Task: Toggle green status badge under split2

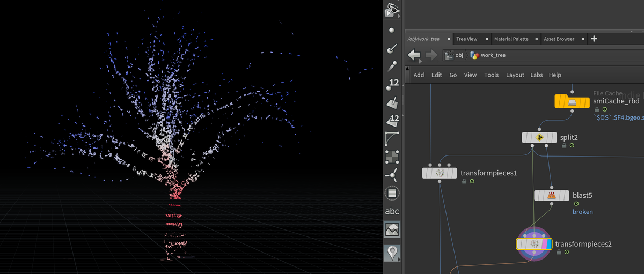Action: 572,145
